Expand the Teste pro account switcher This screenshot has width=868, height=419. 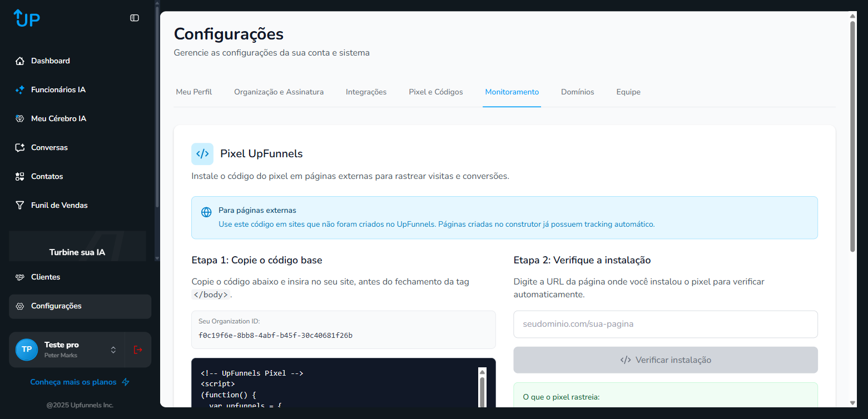[113, 350]
